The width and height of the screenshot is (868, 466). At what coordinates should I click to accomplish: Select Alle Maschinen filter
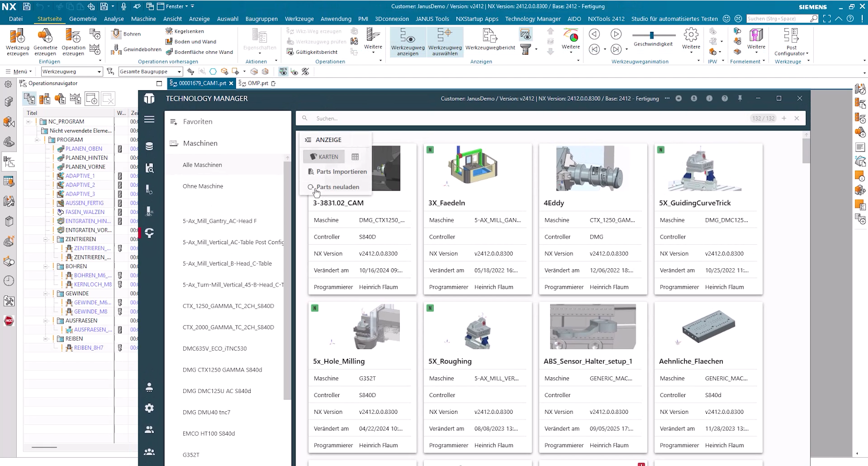coord(202,165)
